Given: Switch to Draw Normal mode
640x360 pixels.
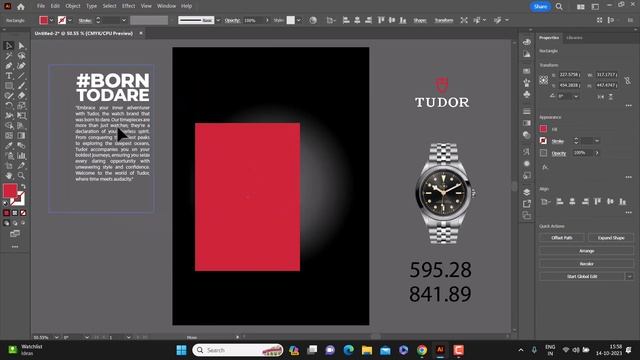Looking at the screenshot, I should tap(7, 223).
